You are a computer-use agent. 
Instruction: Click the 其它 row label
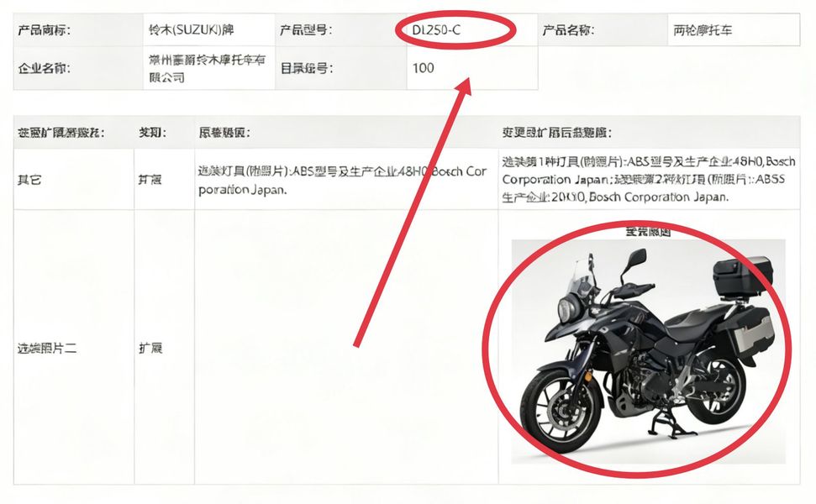[29, 180]
